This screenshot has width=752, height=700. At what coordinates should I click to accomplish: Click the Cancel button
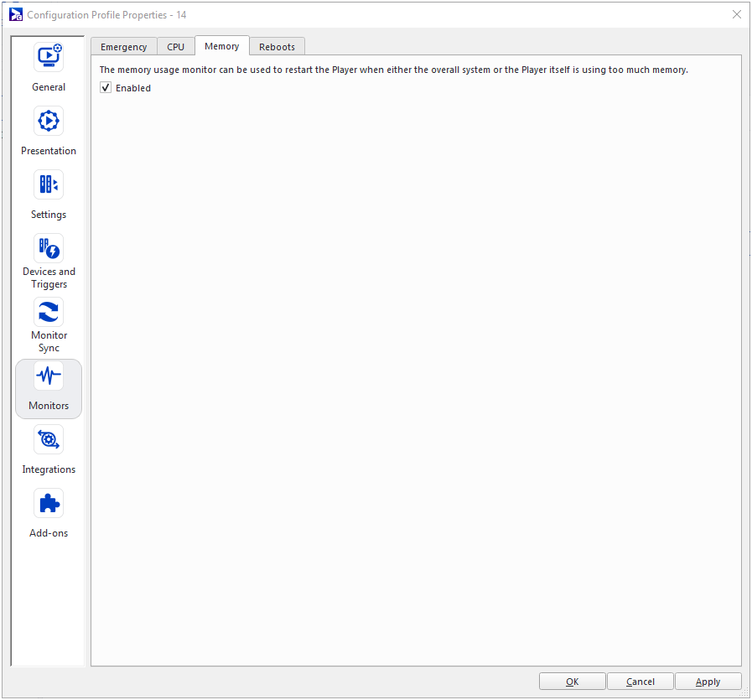tap(640, 682)
